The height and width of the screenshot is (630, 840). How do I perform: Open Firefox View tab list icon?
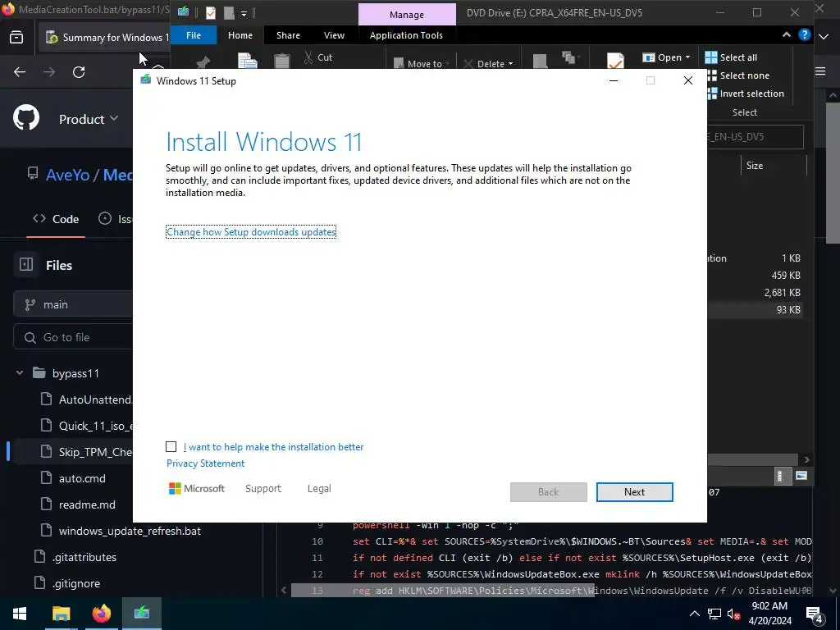click(16, 37)
